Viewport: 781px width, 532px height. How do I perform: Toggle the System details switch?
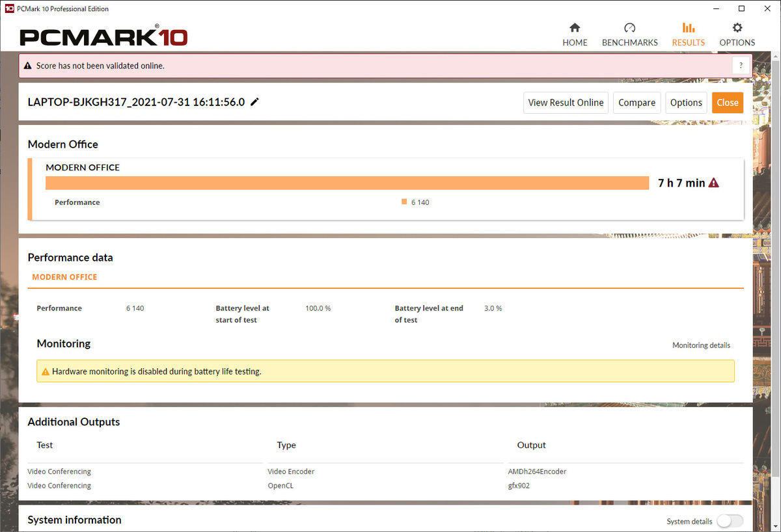click(x=730, y=521)
